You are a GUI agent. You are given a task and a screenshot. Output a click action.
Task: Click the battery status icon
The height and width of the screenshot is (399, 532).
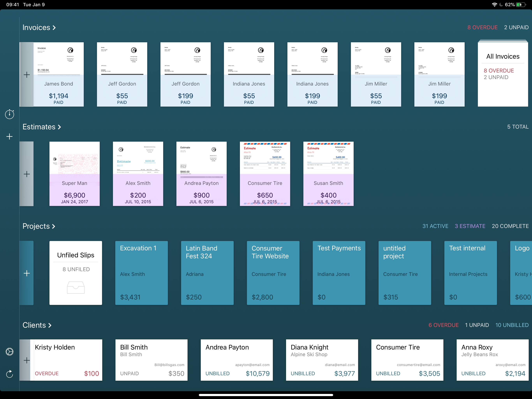click(521, 4)
